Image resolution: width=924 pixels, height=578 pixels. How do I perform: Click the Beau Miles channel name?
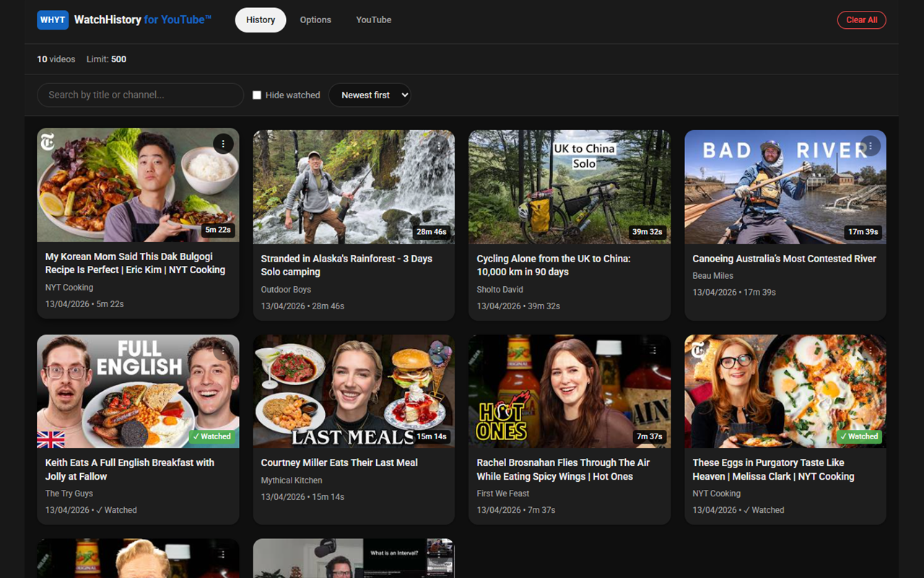(x=712, y=276)
